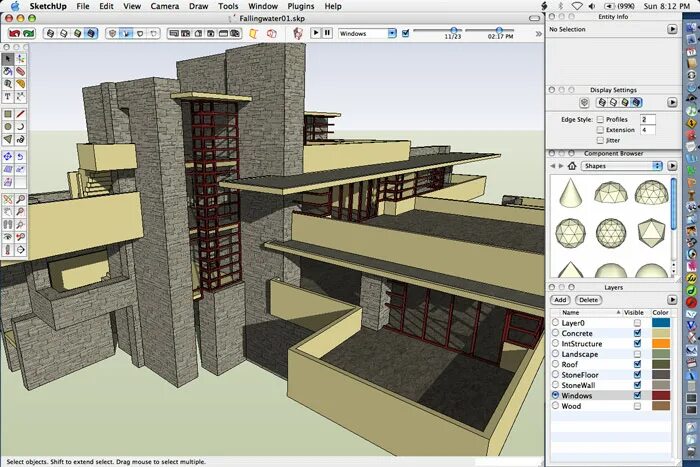Screen dimensions: 700x467
Task: Open Display Settings arrow menu
Action: [x=672, y=103]
